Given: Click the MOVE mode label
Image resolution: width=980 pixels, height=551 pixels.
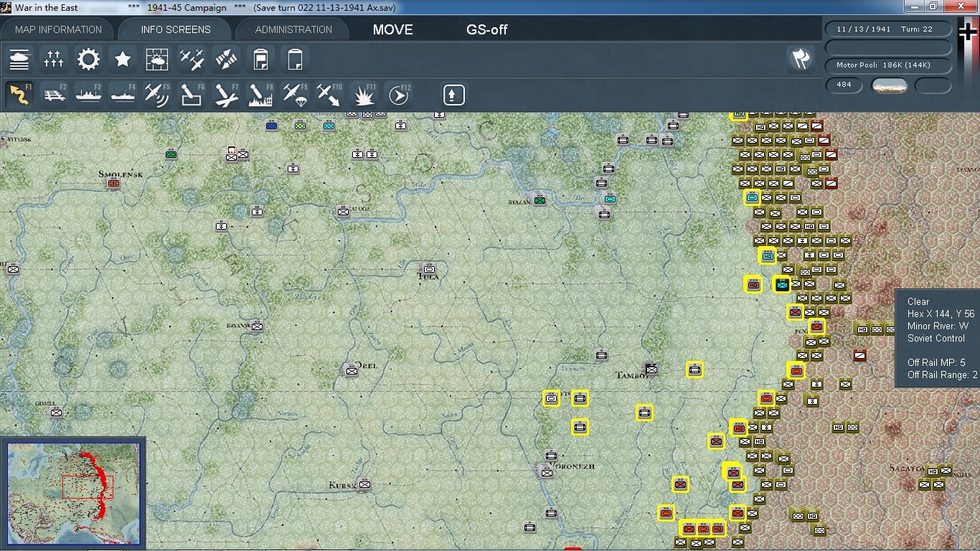Looking at the screenshot, I should pos(392,30).
